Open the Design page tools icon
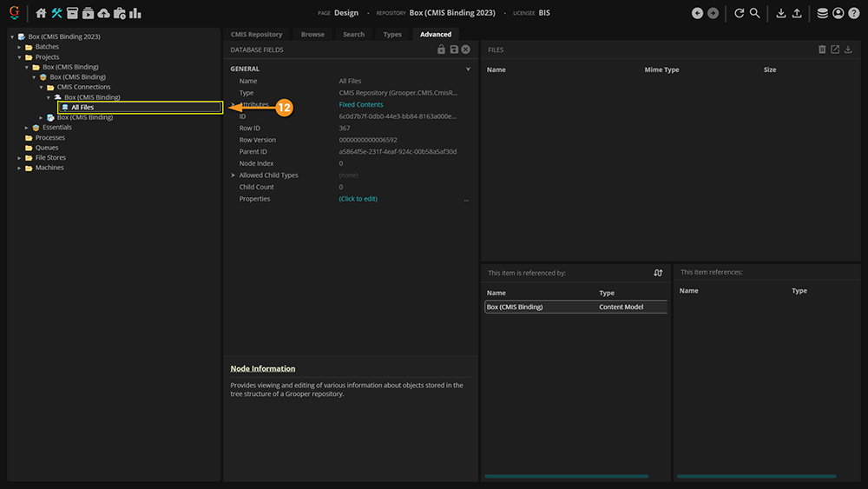 click(x=57, y=13)
